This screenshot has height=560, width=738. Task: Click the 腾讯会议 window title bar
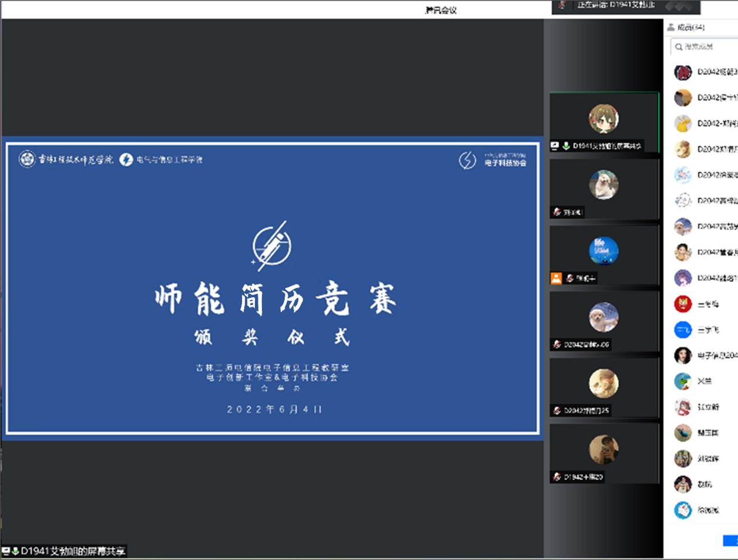coord(441,9)
